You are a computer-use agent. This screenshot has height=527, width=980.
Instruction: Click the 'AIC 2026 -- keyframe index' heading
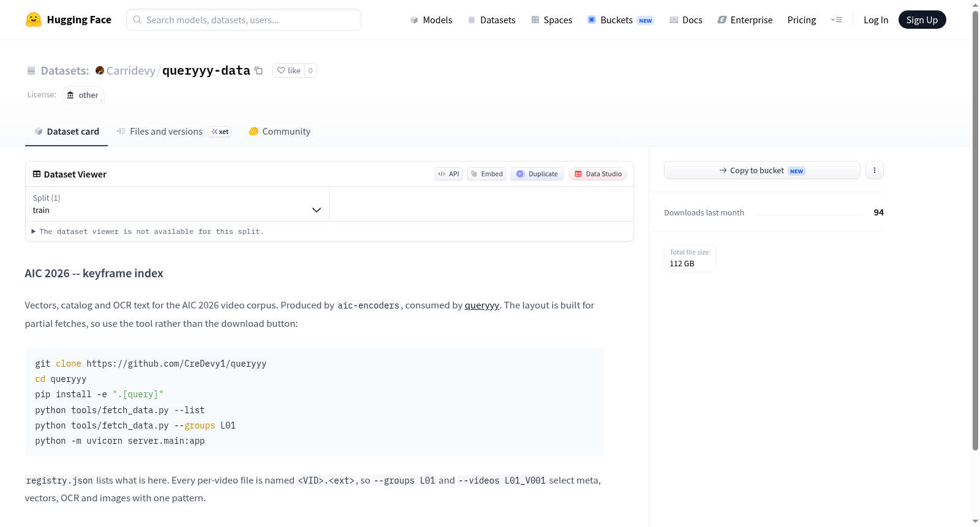click(x=94, y=274)
